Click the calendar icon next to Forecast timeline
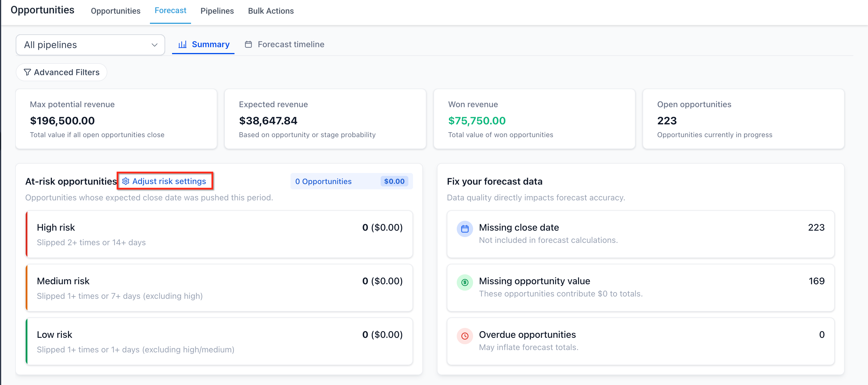868x385 pixels. 248,45
